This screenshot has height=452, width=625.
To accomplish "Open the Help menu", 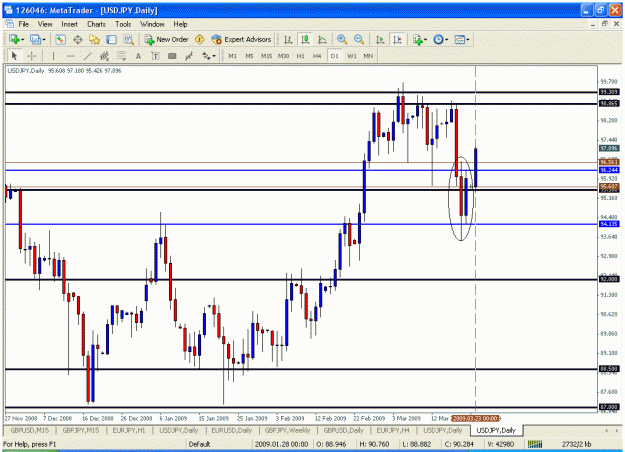I will point(180,24).
